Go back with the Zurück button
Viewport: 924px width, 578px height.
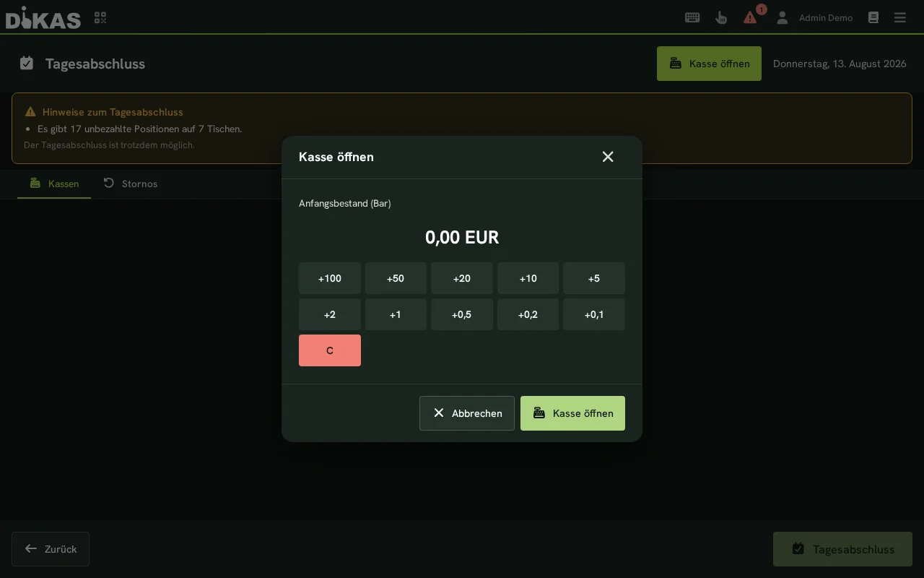click(51, 549)
